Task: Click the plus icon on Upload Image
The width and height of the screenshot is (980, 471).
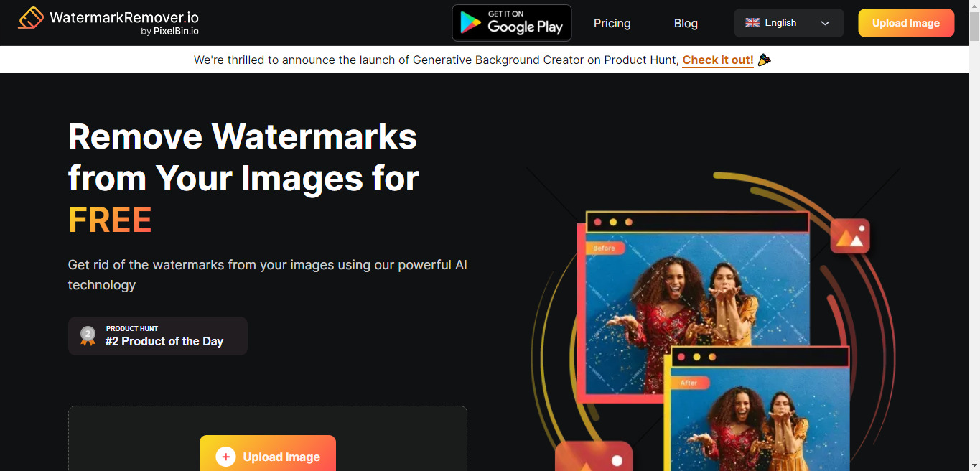Action: tap(225, 457)
